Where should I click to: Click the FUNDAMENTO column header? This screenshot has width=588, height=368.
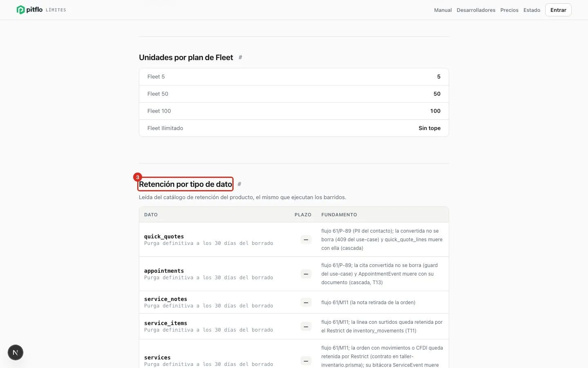[339, 215]
